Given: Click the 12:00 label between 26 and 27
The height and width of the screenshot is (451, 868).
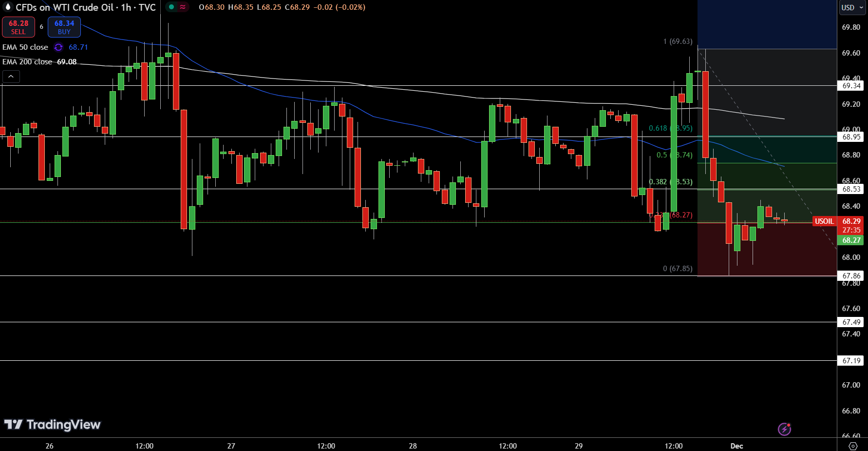Looking at the screenshot, I should (144, 446).
